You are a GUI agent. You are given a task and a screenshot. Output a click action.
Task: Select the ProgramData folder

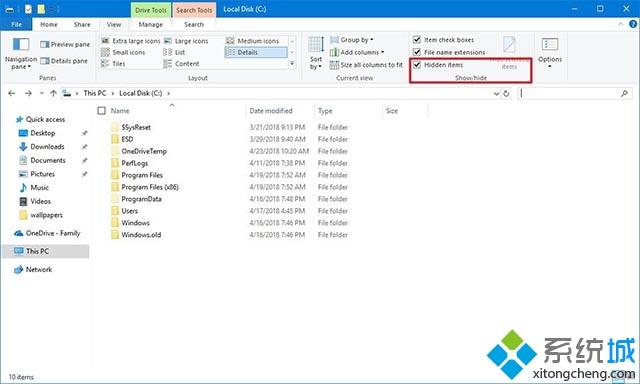tap(141, 199)
